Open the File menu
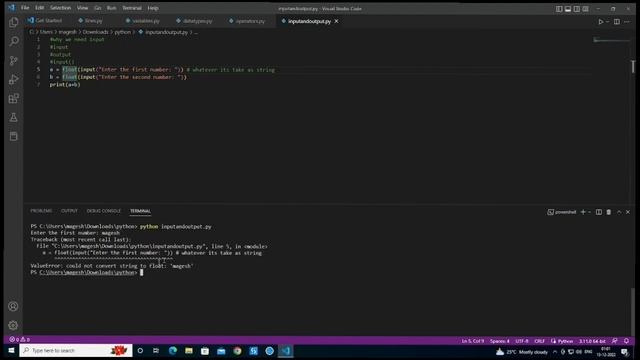Screen dimensions: 640x360 pyautogui.click(x=25, y=8)
